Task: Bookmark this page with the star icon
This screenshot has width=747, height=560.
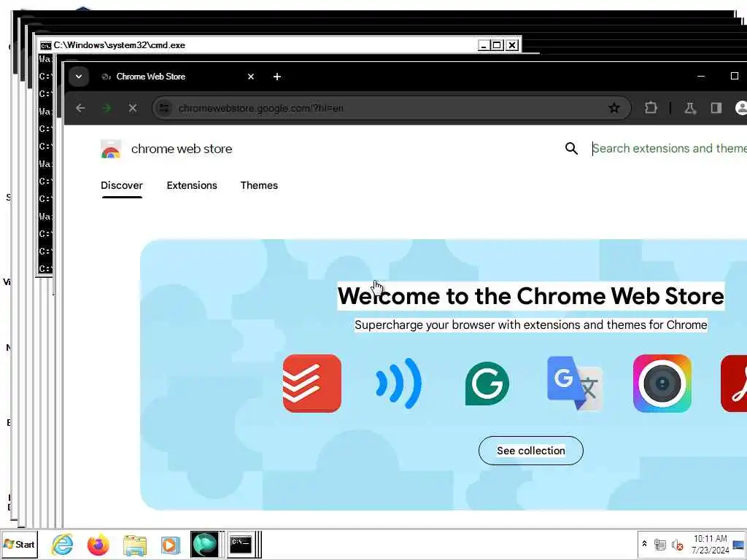Action: pos(614,108)
